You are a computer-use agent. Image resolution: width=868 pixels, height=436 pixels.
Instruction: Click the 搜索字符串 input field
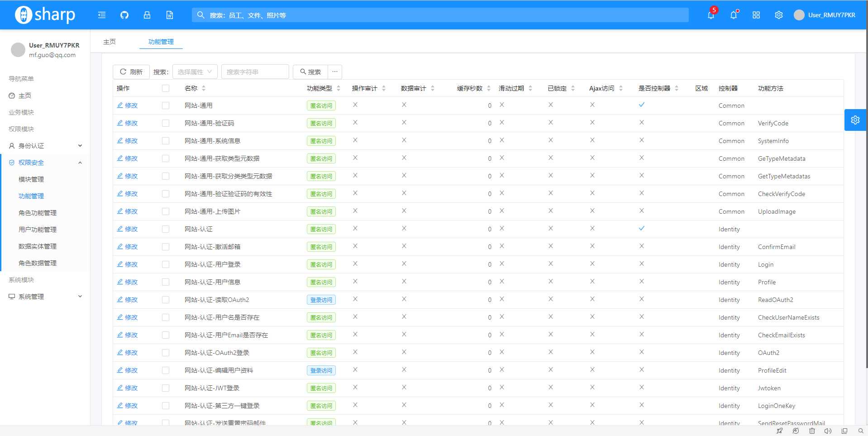(255, 72)
